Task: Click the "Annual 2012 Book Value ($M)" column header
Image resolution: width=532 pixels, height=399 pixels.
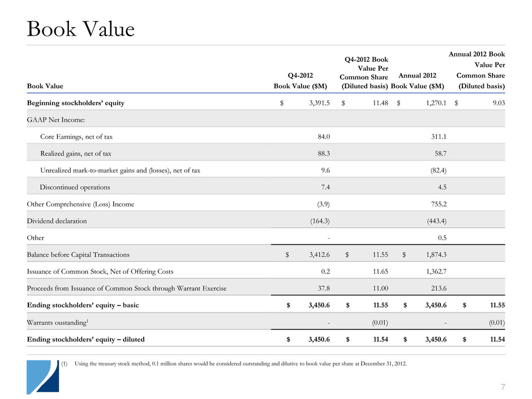Action: click(418, 80)
